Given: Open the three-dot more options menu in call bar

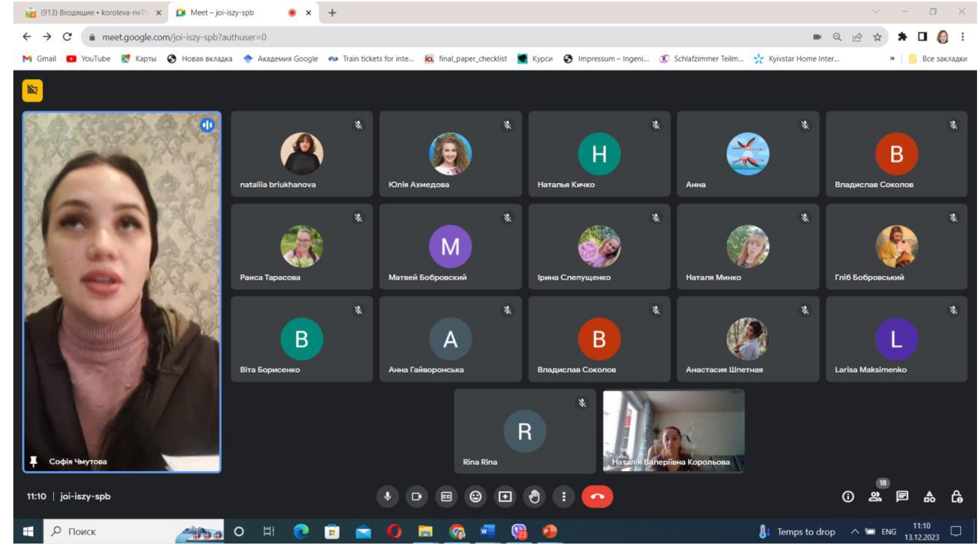Looking at the screenshot, I should 563,497.
